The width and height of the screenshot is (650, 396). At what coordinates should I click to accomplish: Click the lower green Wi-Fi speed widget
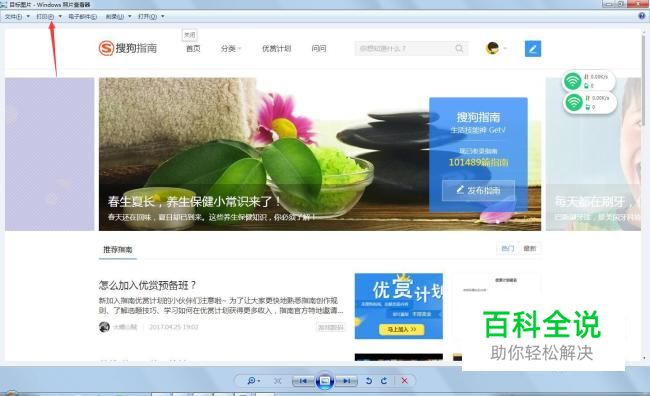590,102
